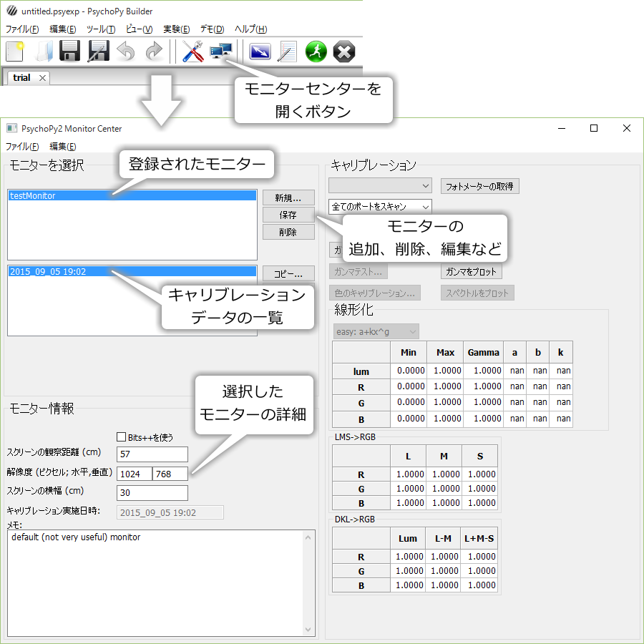Click the 新規... button

point(288,198)
